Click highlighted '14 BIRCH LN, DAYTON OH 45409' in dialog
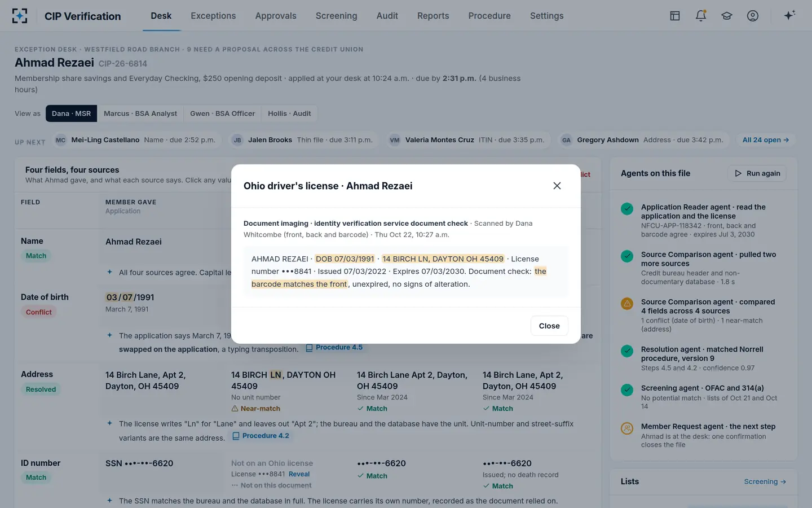This screenshot has height=508, width=812. click(443, 259)
